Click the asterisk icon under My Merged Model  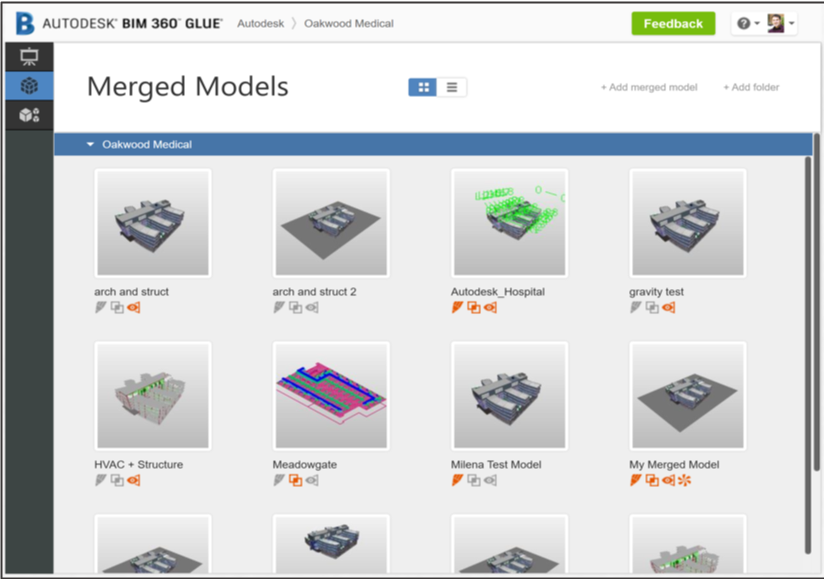point(684,480)
